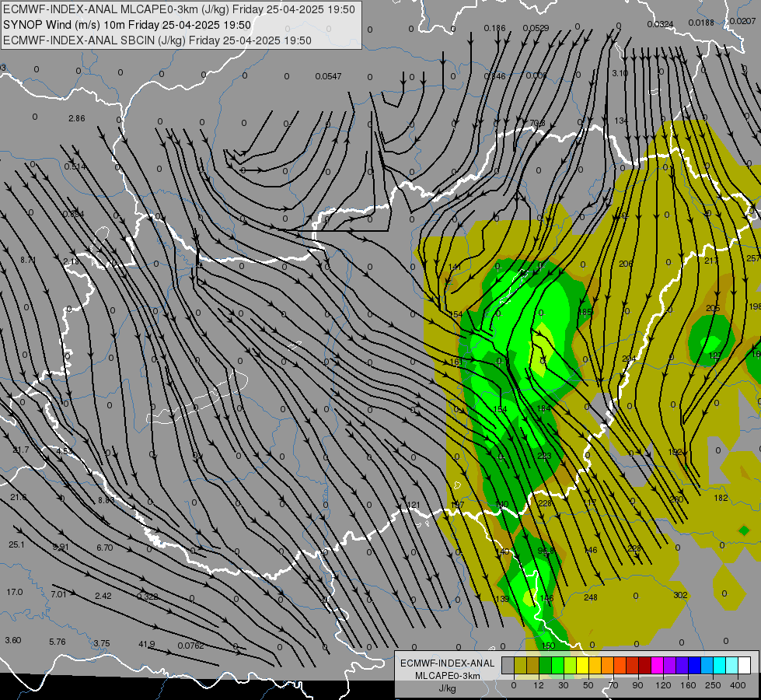Click the map value '9.91'
The height and width of the screenshot is (700, 761).
61,547
